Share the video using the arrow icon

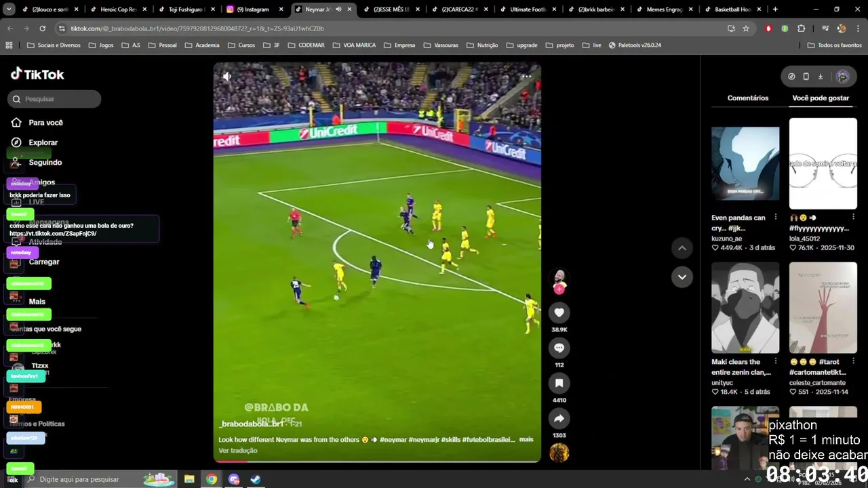559,418
